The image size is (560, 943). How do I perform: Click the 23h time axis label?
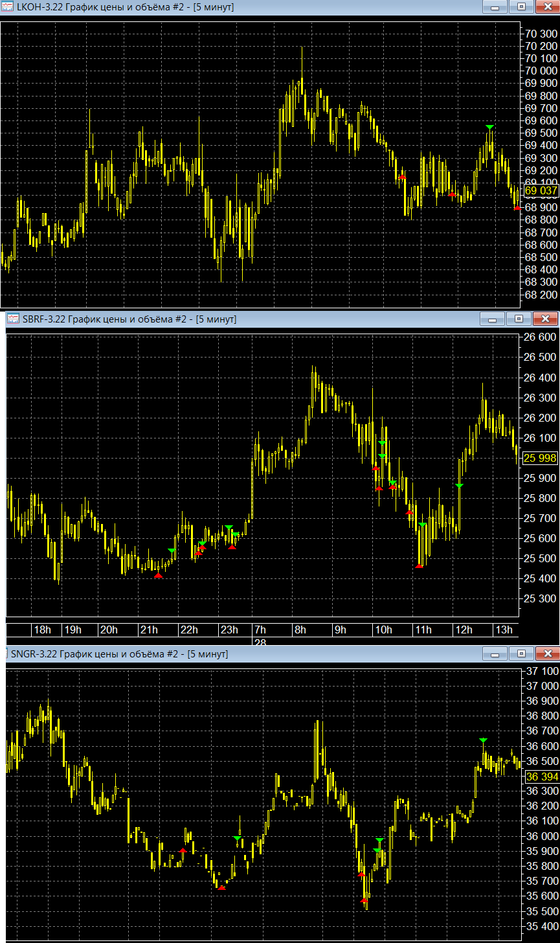click(229, 630)
